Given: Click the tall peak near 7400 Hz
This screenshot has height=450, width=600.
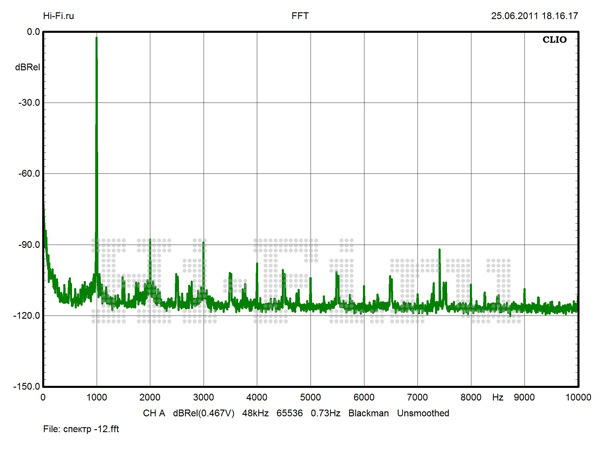Looking at the screenshot, I should click(x=439, y=250).
